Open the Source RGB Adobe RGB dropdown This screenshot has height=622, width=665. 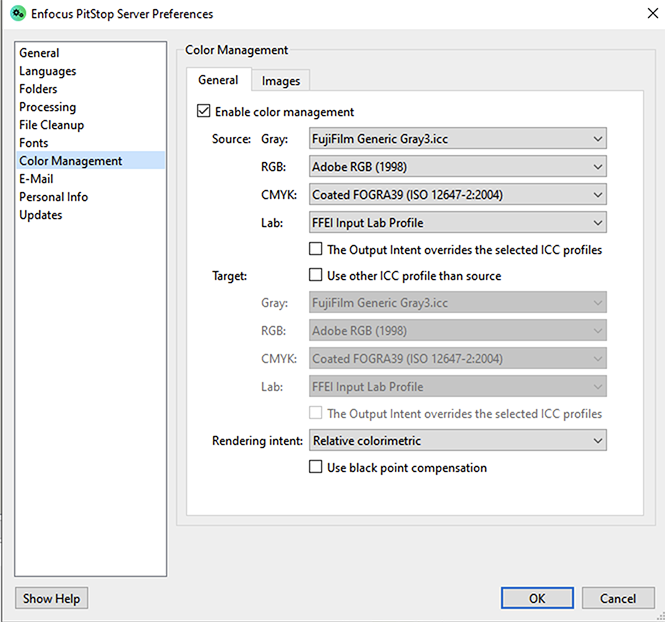pos(458,167)
